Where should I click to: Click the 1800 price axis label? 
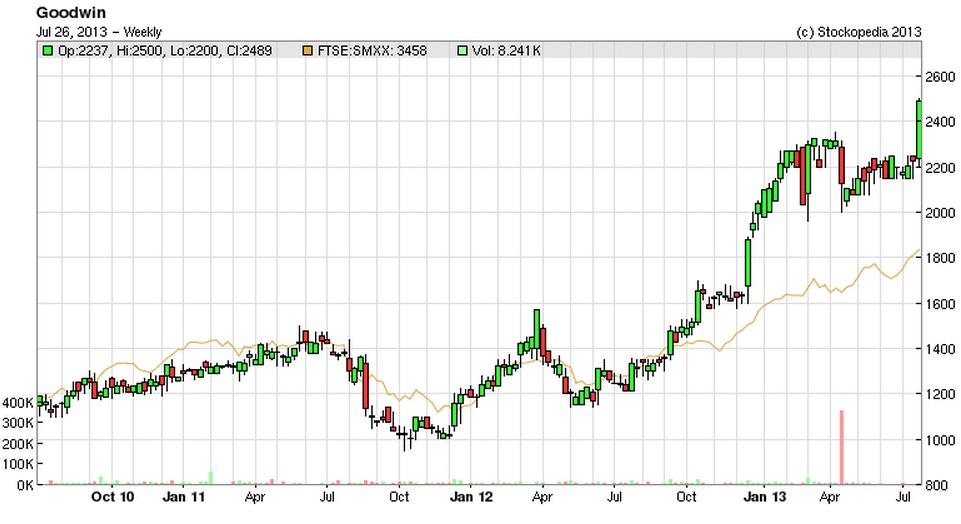pyautogui.click(x=940, y=258)
